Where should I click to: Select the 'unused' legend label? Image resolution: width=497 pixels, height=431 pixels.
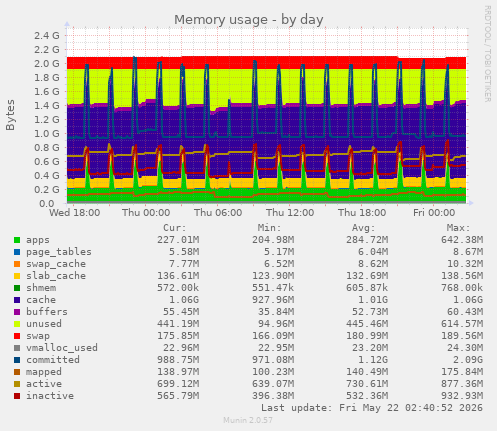(x=44, y=324)
